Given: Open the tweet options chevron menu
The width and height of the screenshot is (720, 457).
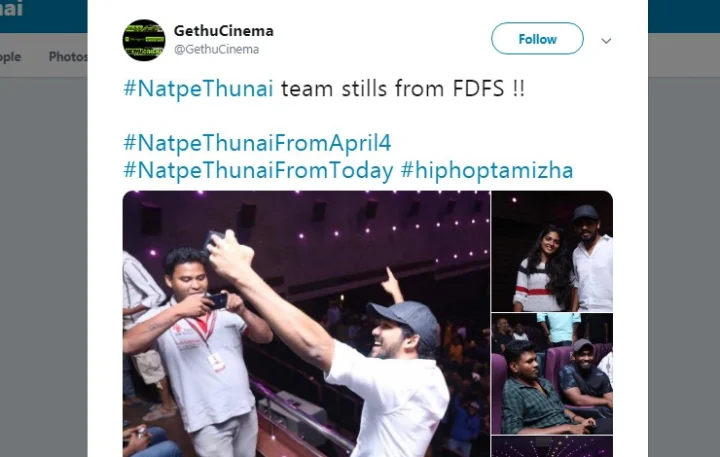Looking at the screenshot, I should coord(606,41).
